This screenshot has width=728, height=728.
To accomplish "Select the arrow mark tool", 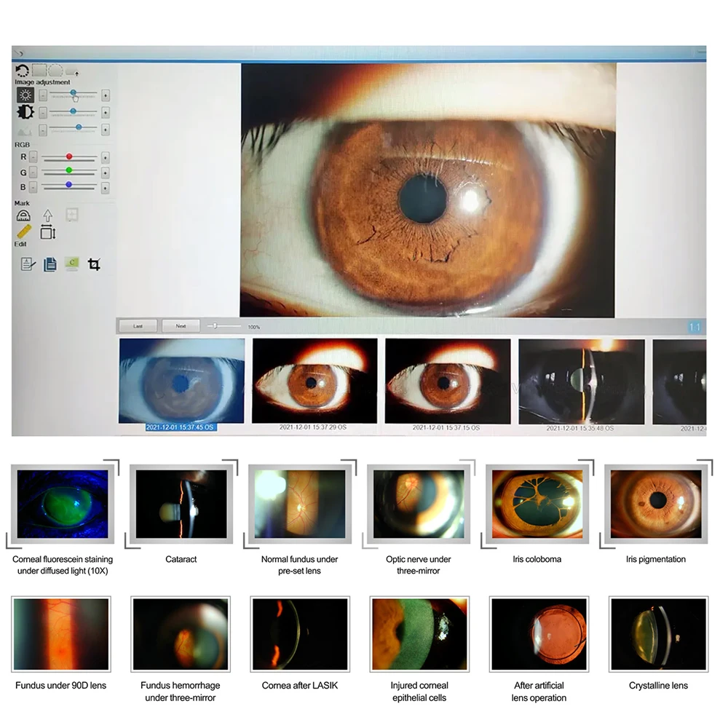I will point(47,215).
